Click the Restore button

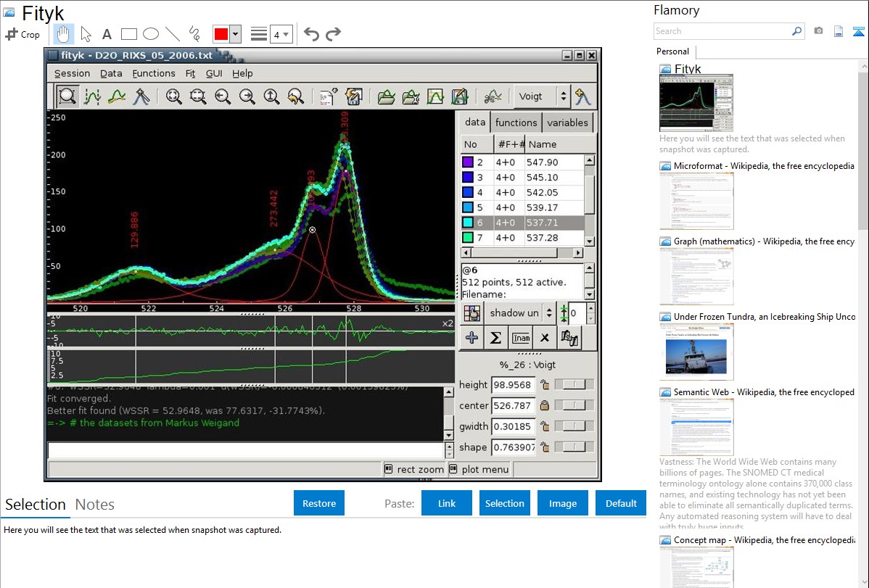(319, 503)
